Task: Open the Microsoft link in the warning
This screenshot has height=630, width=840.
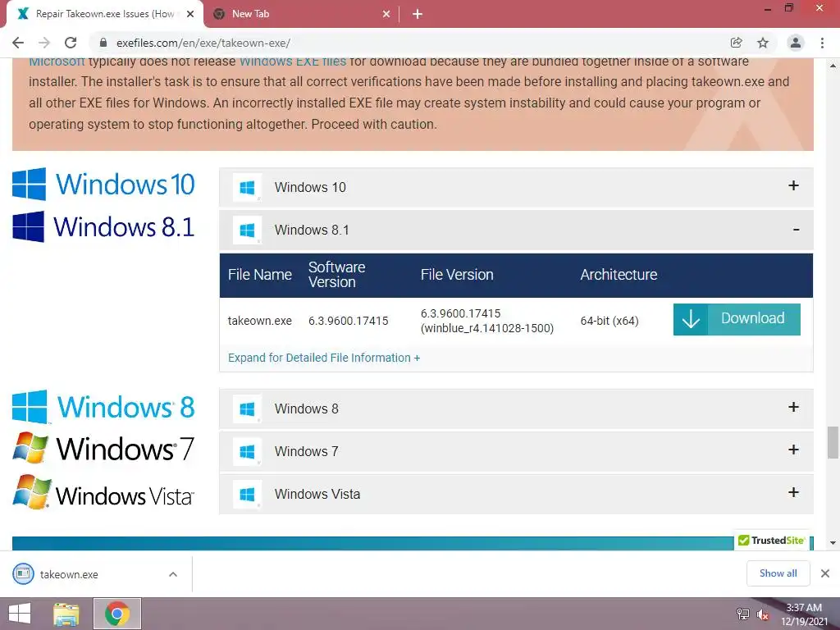Action: coord(57,62)
